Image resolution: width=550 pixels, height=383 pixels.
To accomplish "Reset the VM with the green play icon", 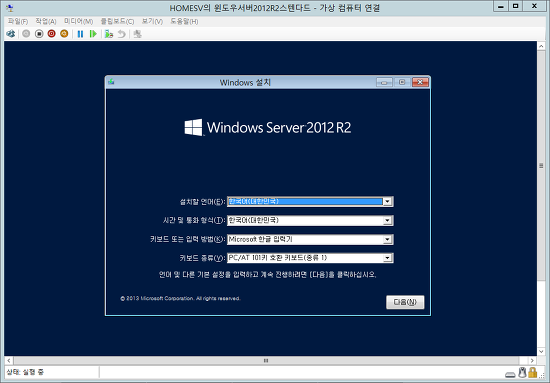I will (93, 34).
